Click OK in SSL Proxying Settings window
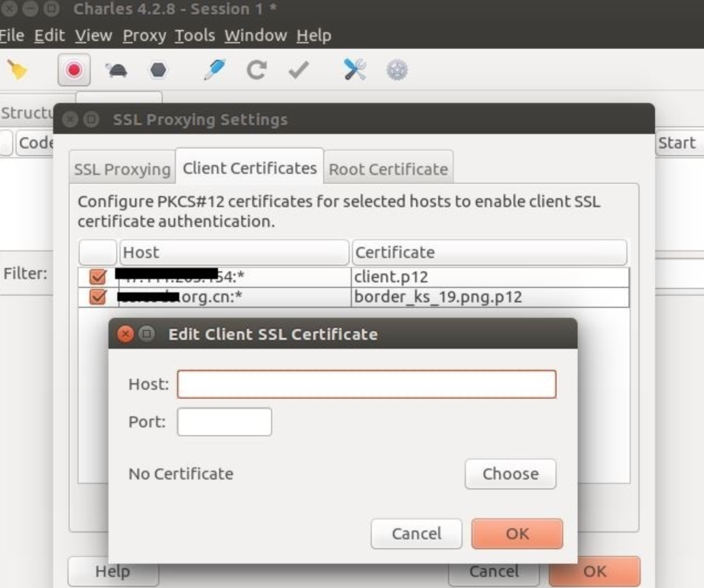The image size is (704, 588). pos(594,571)
